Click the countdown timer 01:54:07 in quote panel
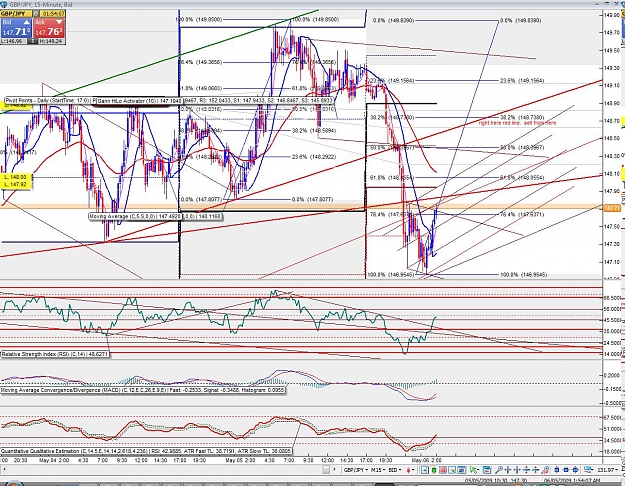The image size is (625, 486). (x=53, y=14)
